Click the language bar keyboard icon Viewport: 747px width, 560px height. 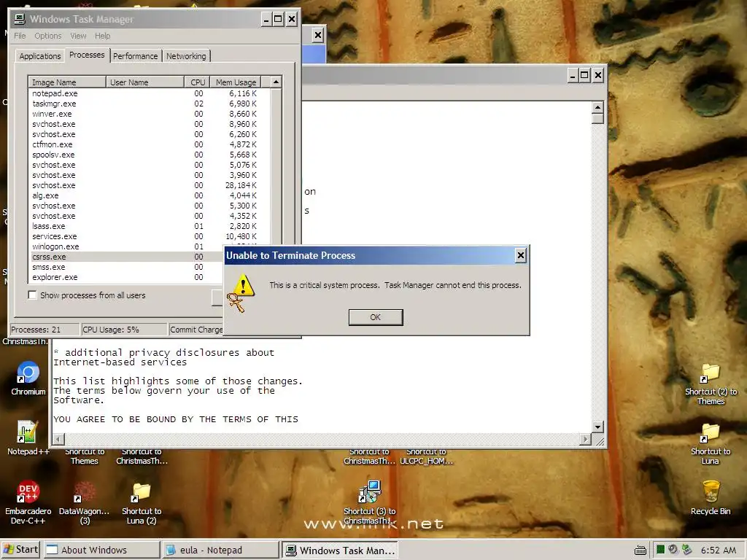[640, 551]
